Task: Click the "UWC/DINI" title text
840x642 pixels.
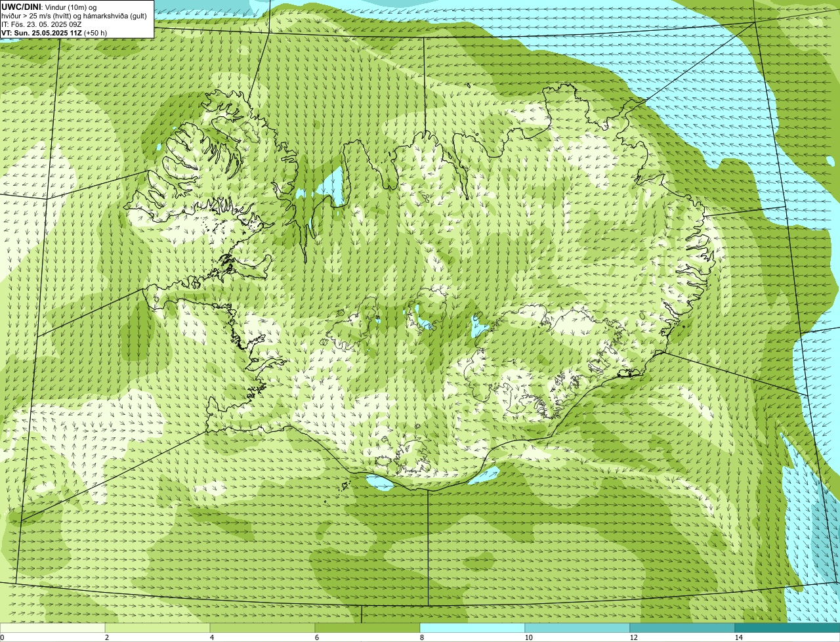Action: coord(21,7)
